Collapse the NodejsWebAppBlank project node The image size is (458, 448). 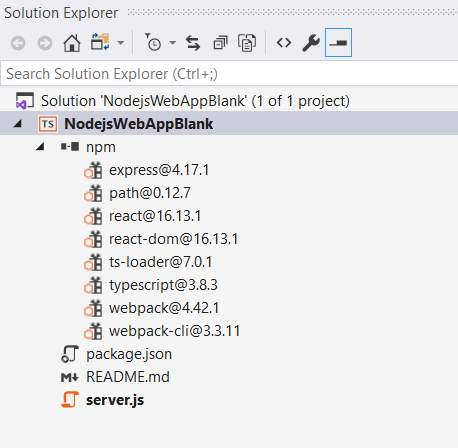tap(18, 124)
